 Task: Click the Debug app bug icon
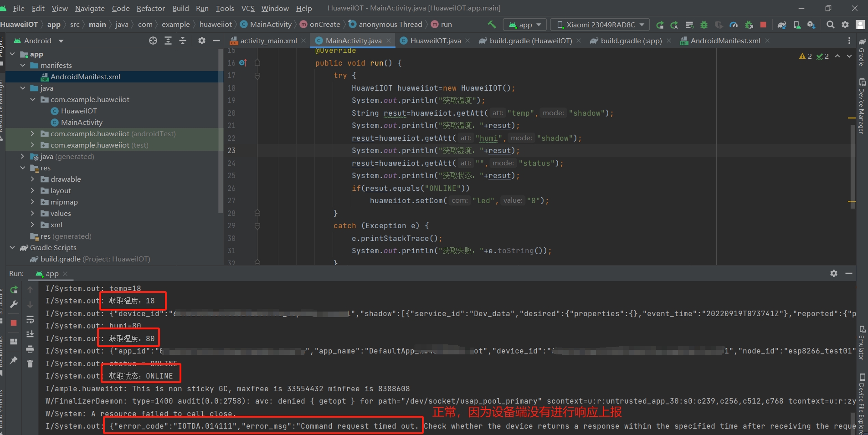(x=704, y=25)
